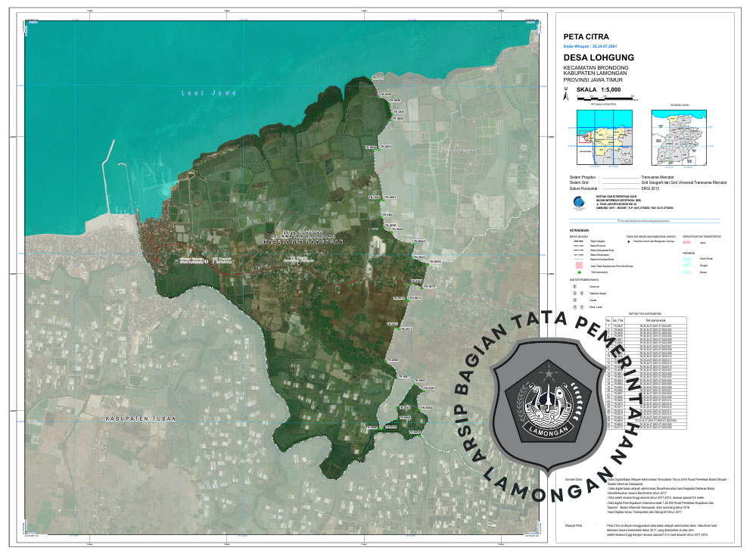Click the north arrow compass icon
Viewport: 756px width, 557px height.
(x=565, y=96)
